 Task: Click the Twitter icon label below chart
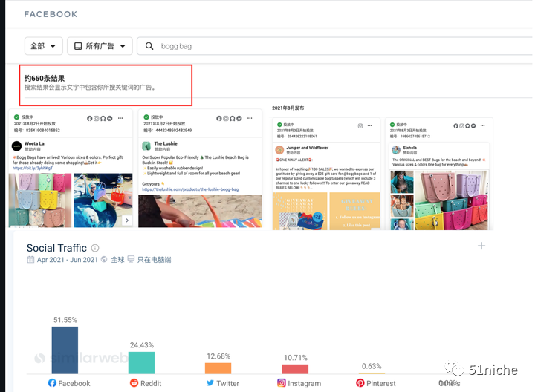[209, 383]
